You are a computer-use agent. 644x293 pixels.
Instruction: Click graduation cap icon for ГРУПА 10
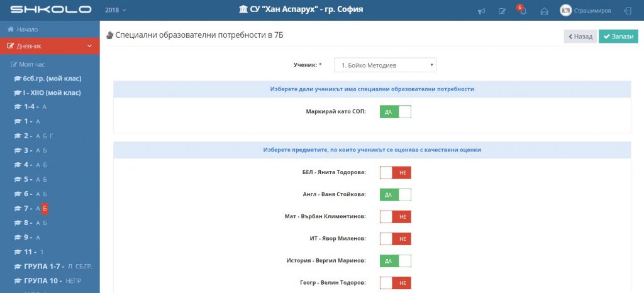17,281
